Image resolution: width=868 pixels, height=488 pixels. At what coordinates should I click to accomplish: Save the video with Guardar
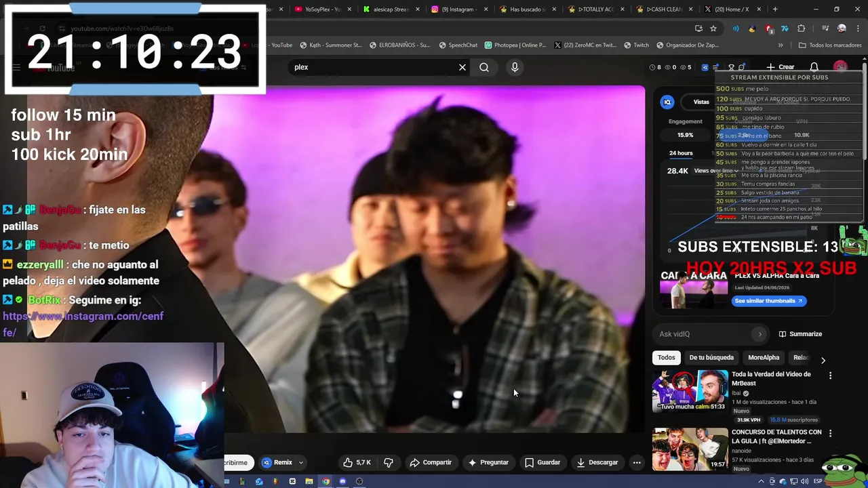pyautogui.click(x=542, y=462)
